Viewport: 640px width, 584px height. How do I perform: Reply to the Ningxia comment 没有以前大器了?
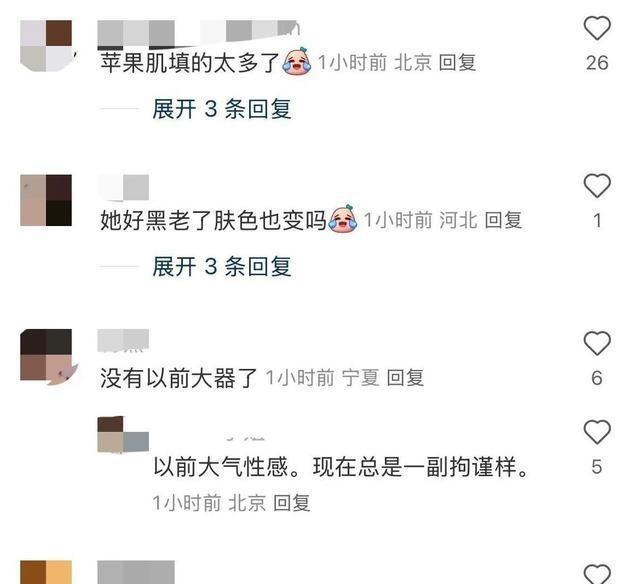[x=405, y=377]
